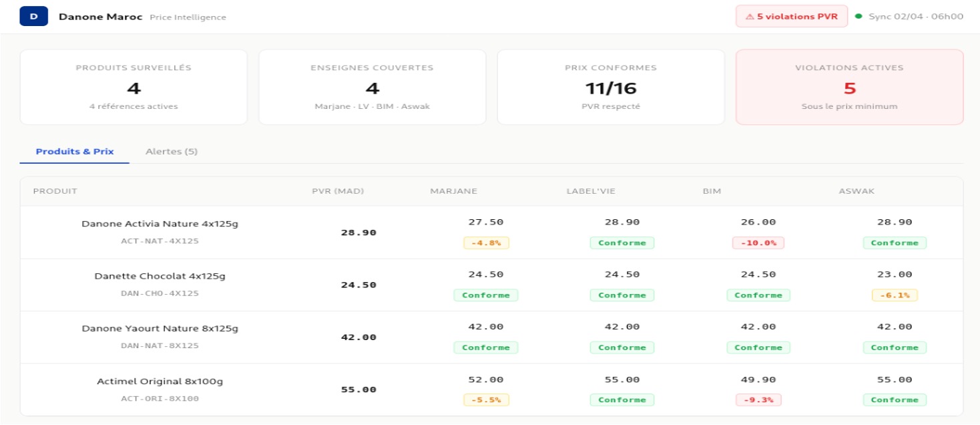Open the 5 violations PVR alert badge
Viewport: 980px width, 425px height.
(791, 16)
